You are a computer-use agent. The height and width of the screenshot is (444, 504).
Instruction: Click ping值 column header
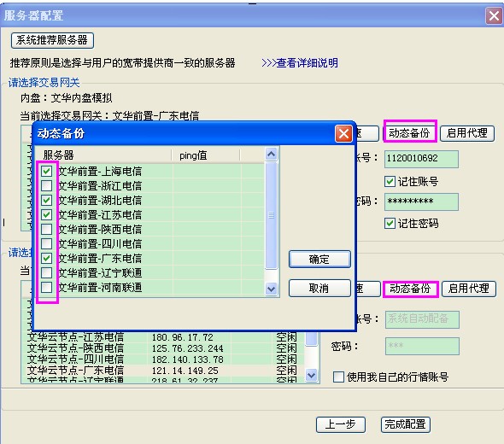click(x=206, y=155)
